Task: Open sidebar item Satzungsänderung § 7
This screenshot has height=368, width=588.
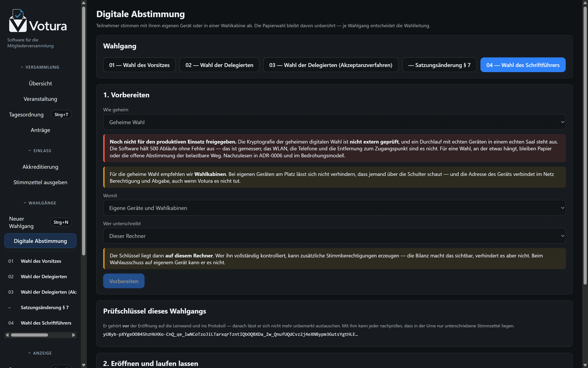Action: coord(40,307)
